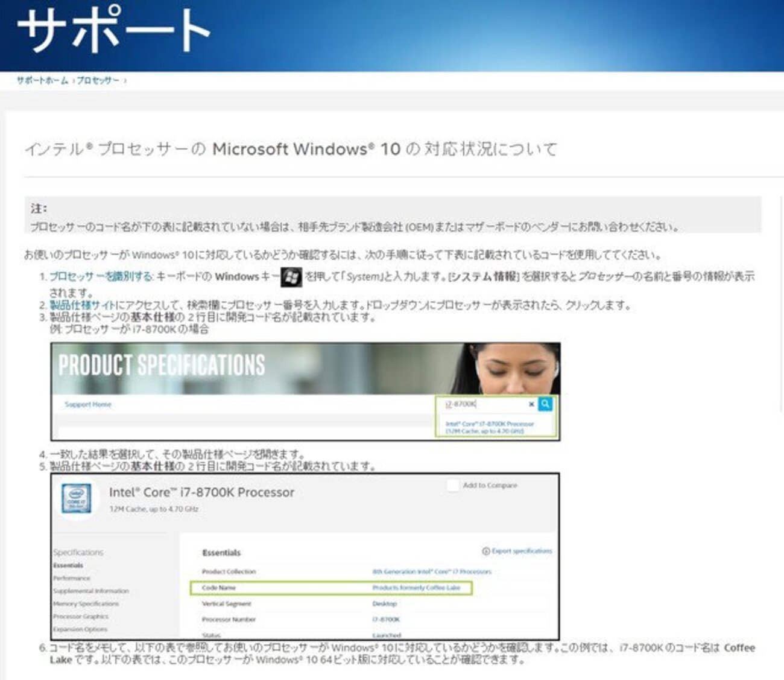The width and height of the screenshot is (784, 680).
Task: Open the プロセッサー breadcrumb link
Action: click(98, 80)
